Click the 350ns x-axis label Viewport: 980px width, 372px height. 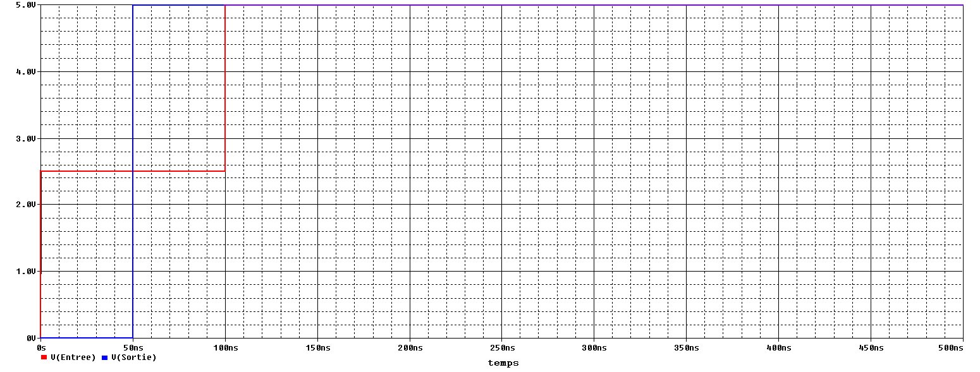(x=687, y=348)
